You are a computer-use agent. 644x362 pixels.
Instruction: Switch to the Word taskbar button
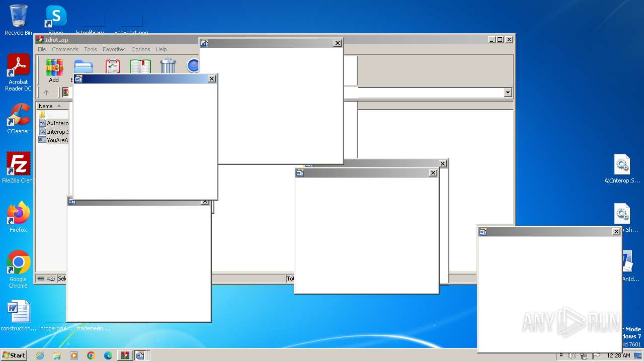pos(140,355)
